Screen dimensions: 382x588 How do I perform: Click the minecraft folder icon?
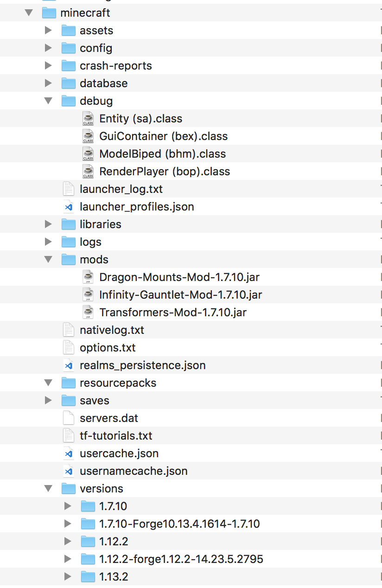point(49,13)
